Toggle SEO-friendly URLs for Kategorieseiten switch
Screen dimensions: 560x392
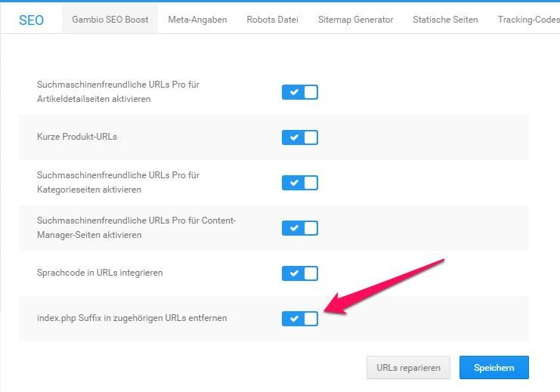coord(299,183)
